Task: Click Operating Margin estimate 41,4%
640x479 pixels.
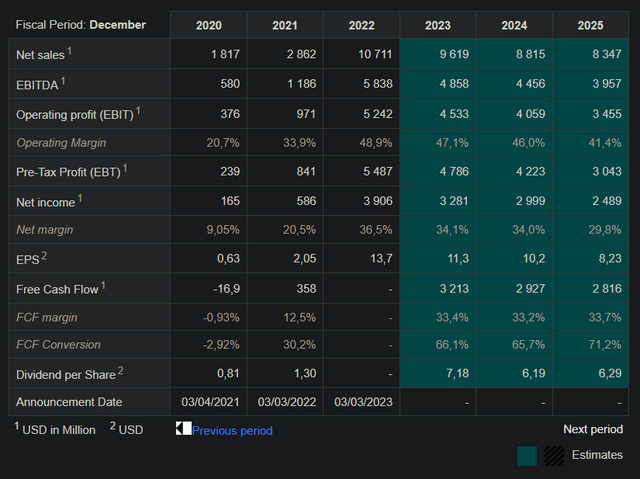Action: tap(605, 142)
